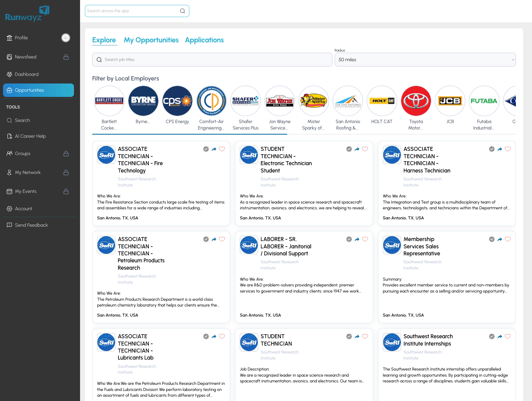Favorite the Harness Technician job
Screen dimensions: 532x401
[508, 149]
